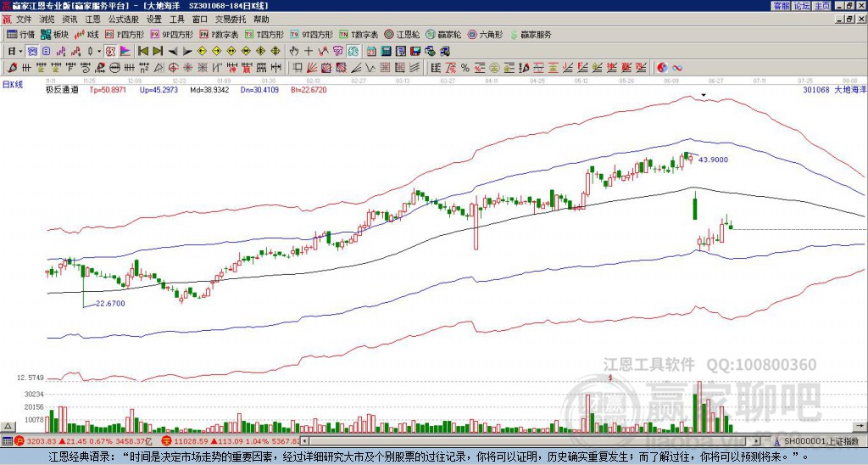Open the 浏览 menu

47,20
